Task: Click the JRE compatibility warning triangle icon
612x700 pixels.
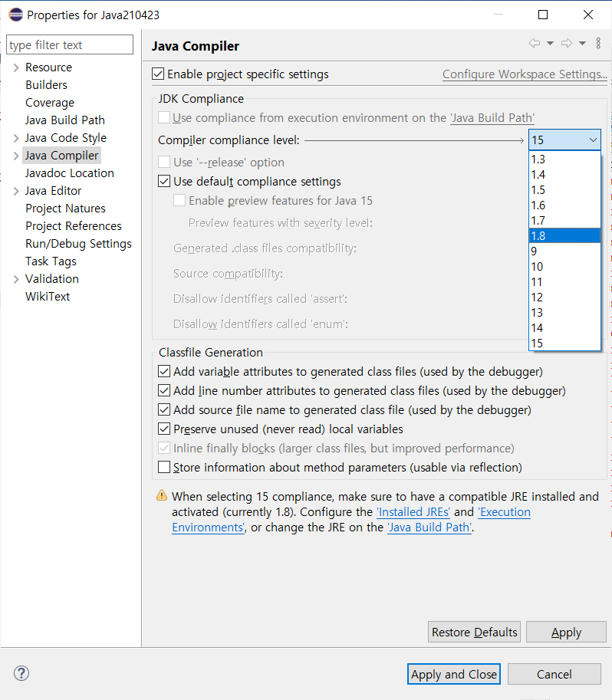Action: 162,495
